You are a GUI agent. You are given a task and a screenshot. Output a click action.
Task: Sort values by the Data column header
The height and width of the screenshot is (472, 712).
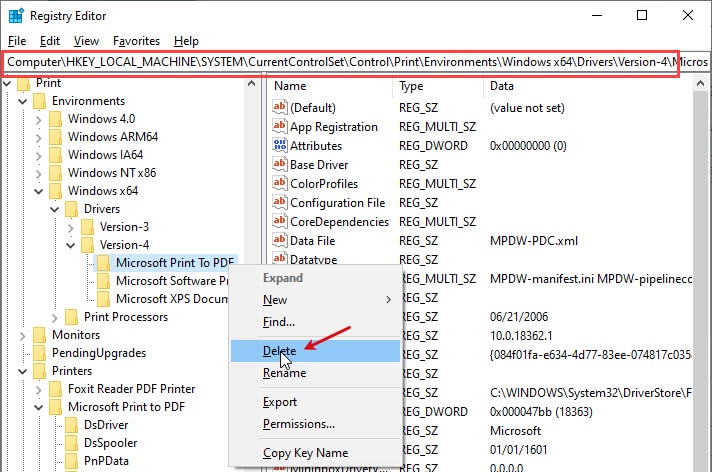(589, 86)
